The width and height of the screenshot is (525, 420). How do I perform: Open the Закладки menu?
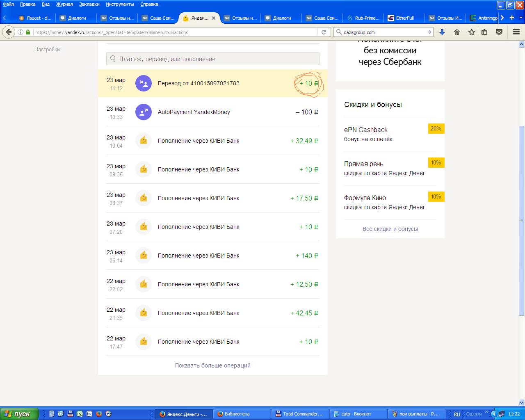[89, 4]
